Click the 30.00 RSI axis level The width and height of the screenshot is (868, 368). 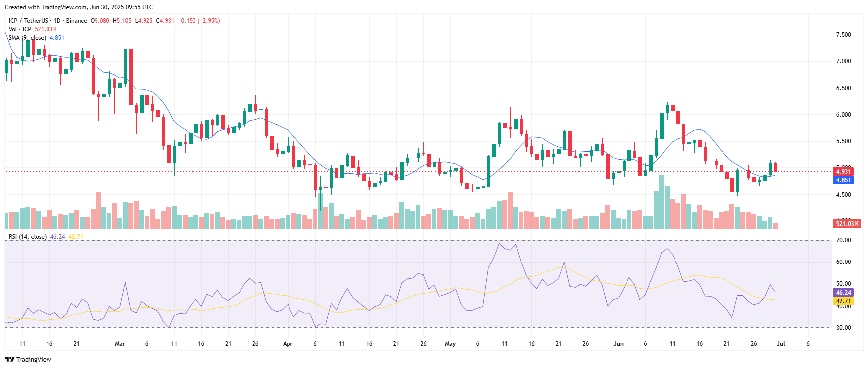pos(843,328)
